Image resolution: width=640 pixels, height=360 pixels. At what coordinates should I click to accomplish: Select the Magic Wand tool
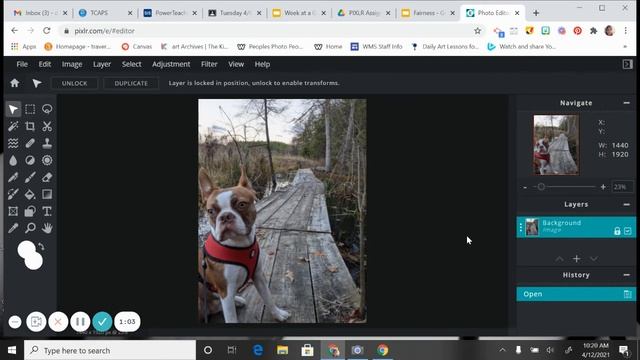click(x=13, y=126)
